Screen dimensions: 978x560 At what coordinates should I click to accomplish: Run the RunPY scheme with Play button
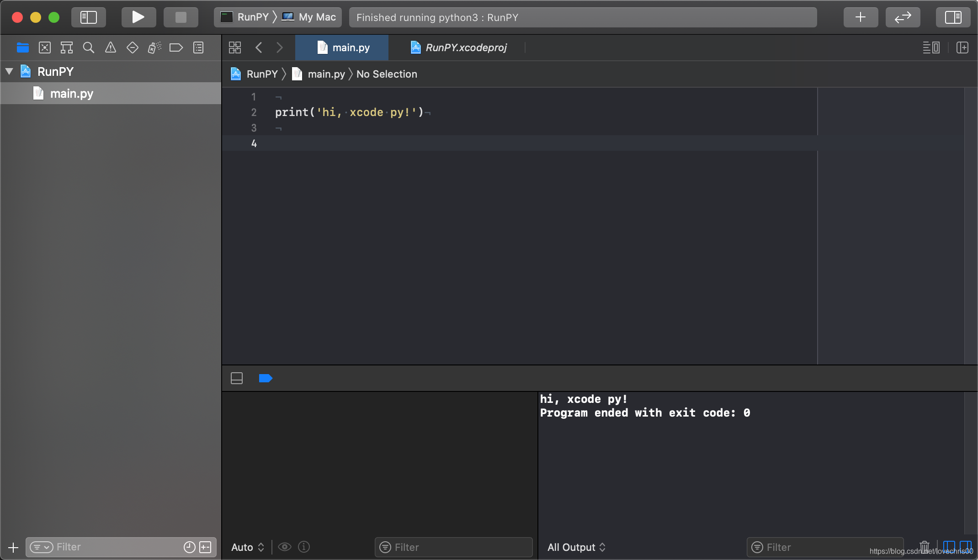tap(138, 17)
